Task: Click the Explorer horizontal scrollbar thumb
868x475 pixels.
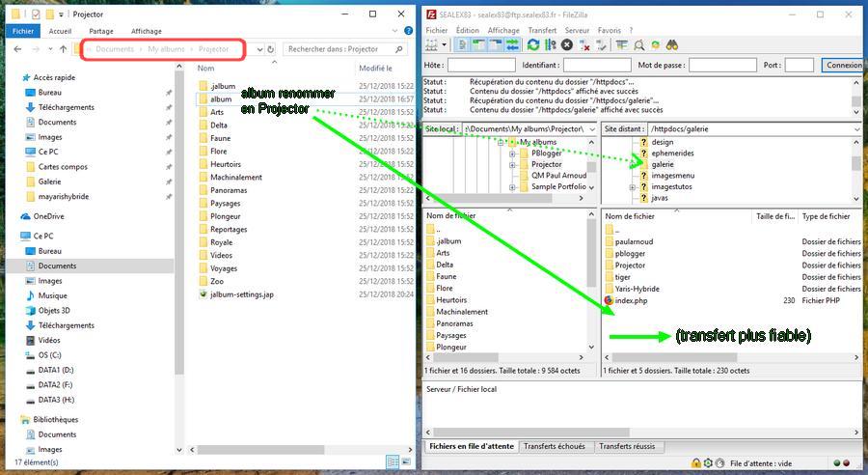Action: (260, 450)
